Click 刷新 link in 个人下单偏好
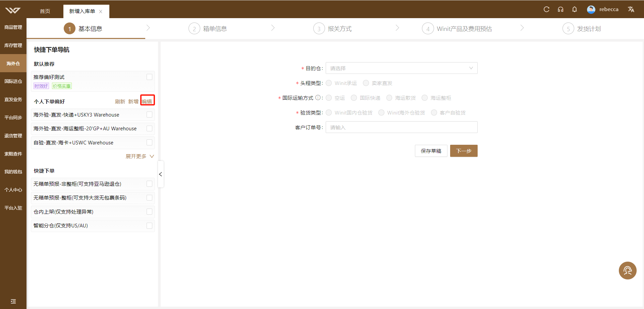Viewport: 644px width, 309px height. click(120, 101)
